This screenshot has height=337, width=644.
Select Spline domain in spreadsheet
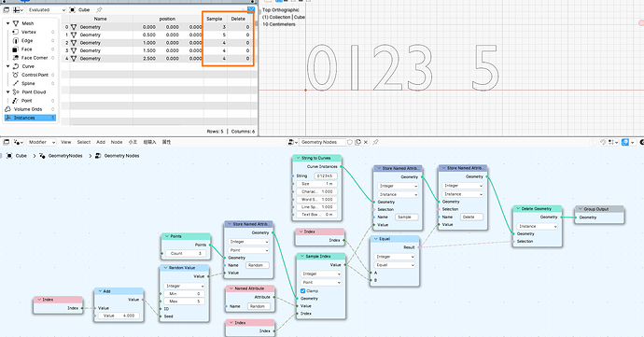point(28,83)
